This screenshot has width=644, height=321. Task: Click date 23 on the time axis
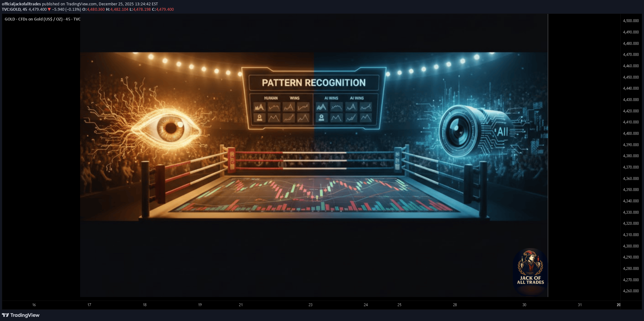pos(310,305)
